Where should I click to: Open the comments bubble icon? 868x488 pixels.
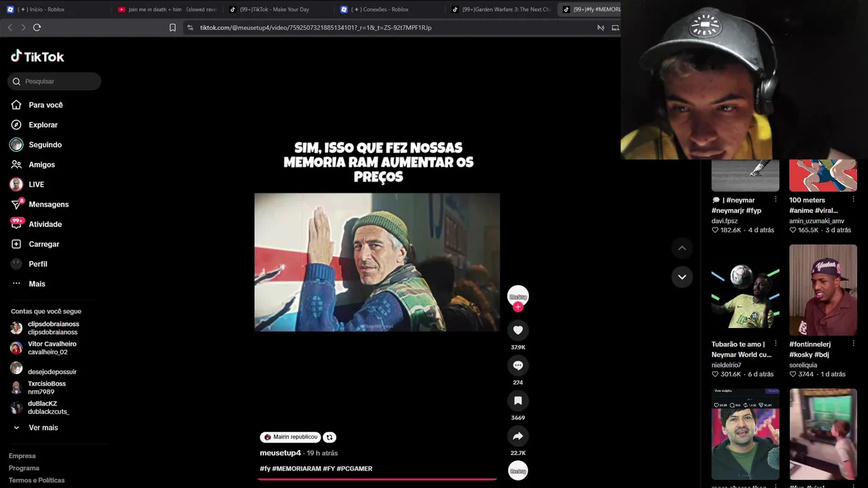tap(518, 365)
